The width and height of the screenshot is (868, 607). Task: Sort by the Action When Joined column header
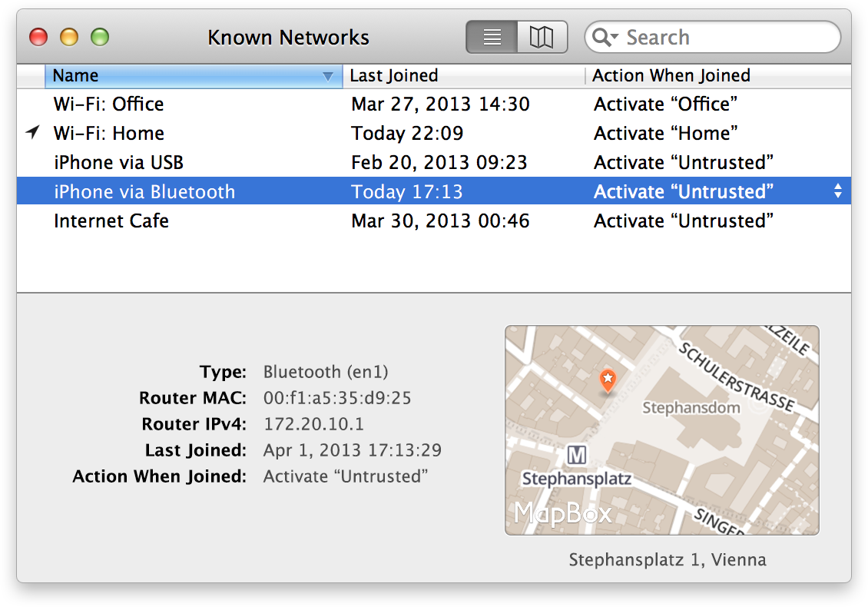[x=671, y=75]
